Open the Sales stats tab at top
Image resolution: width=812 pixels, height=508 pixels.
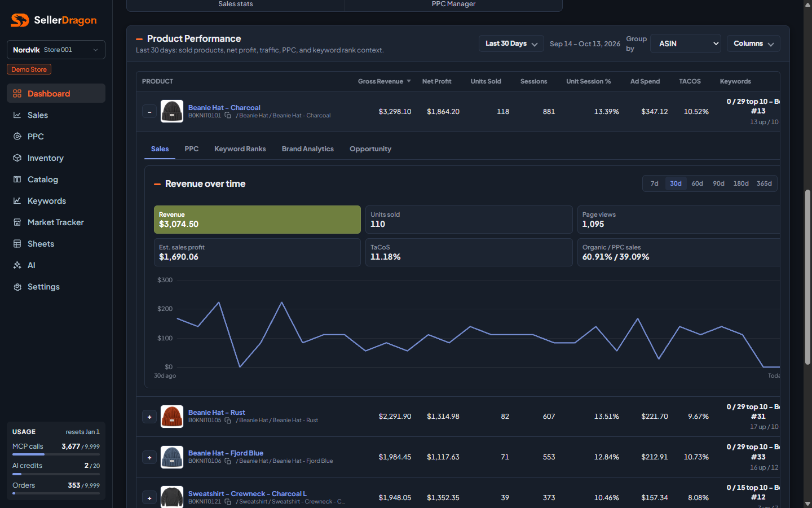click(x=236, y=5)
